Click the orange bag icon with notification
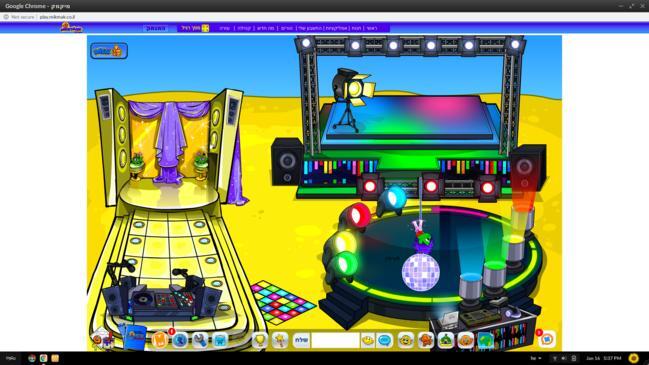This screenshot has width=649, height=365. [160, 339]
